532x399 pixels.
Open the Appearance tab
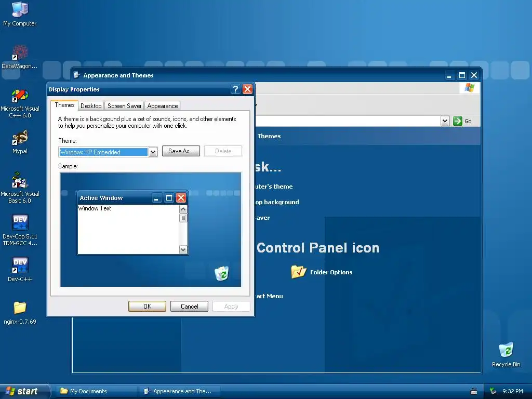pyautogui.click(x=163, y=106)
